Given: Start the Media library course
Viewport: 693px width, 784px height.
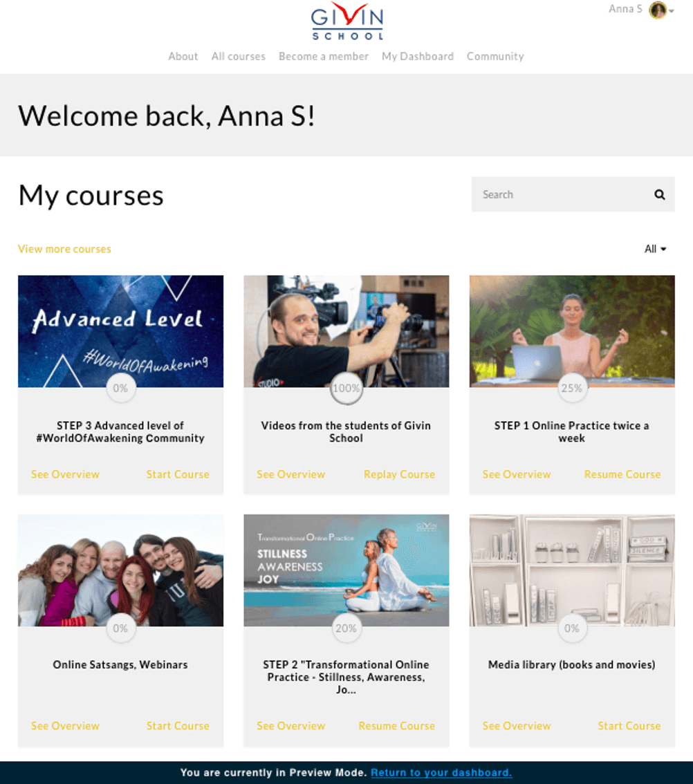Looking at the screenshot, I should 629,725.
